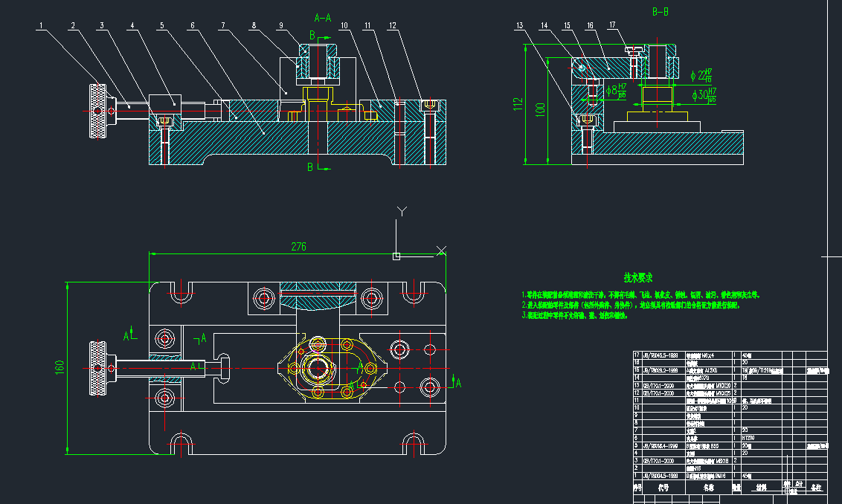
Task: Click part balloon number 17
Action: (x=613, y=25)
